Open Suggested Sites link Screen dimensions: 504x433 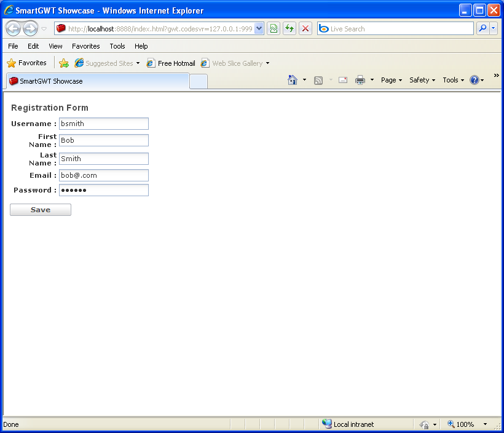(104, 63)
